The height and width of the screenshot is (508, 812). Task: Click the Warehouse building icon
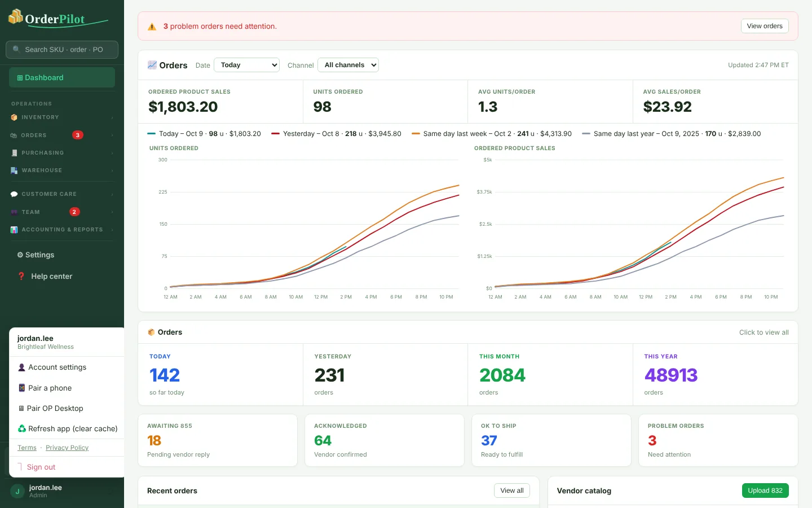tap(14, 170)
